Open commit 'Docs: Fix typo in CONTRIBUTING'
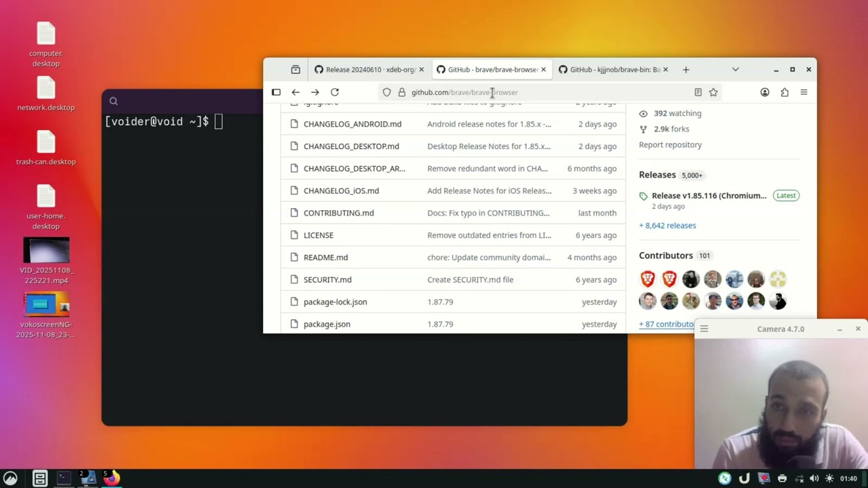The image size is (868, 488). pos(488,213)
